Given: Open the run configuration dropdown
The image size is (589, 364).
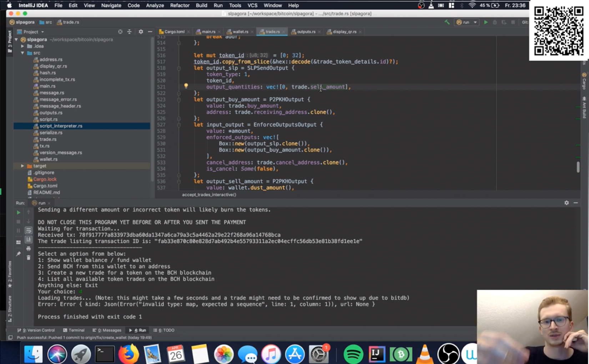Looking at the screenshot, I should click(467, 22).
